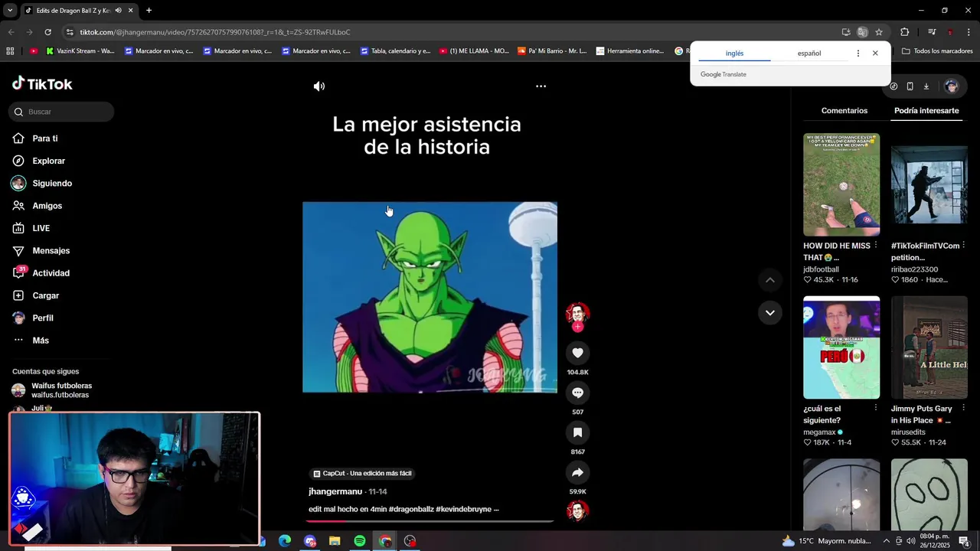Switch to the Comentarios tab
This screenshot has height=551, width=980.
tap(844, 111)
